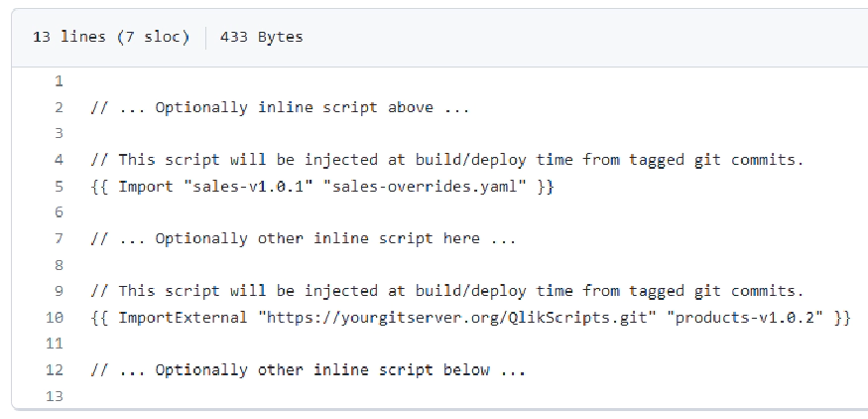
Task: Select line number 12
Action: tap(55, 369)
